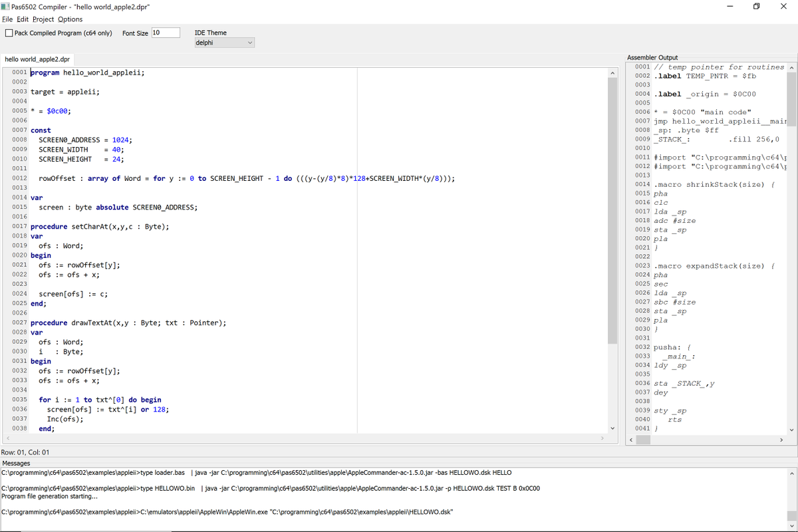Viewport: 798px width, 532px height.
Task: Open the File menu
Action: [x=7, y=19]
